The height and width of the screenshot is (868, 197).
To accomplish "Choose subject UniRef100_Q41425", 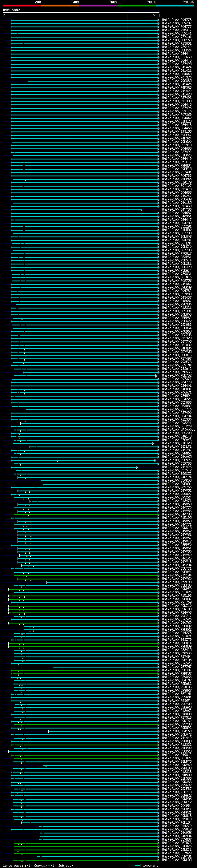I will (177, 84).
